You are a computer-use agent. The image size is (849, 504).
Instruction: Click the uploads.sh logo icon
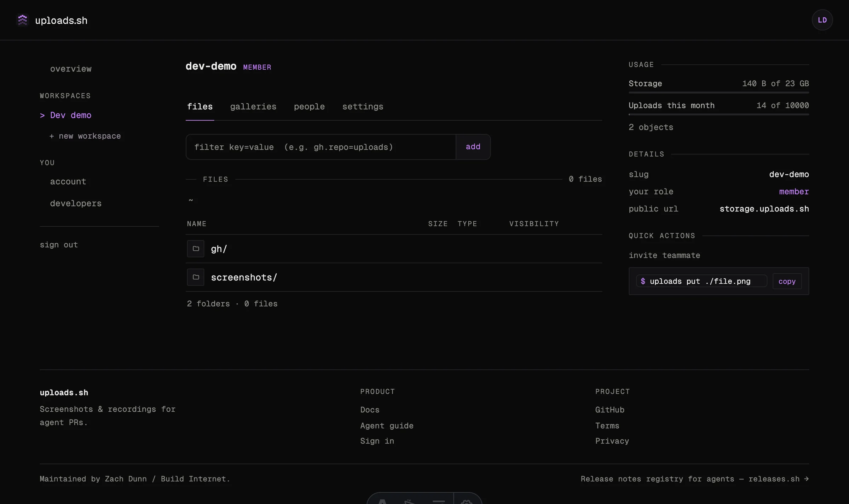[23, 20]
